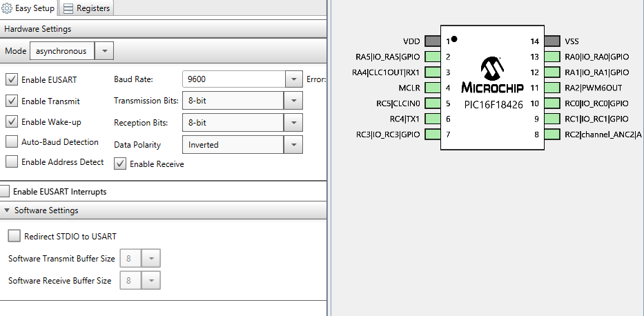Toggle the Enable EUSART checkbox
The image size is (644, 316).
click(x=12, y=79)
